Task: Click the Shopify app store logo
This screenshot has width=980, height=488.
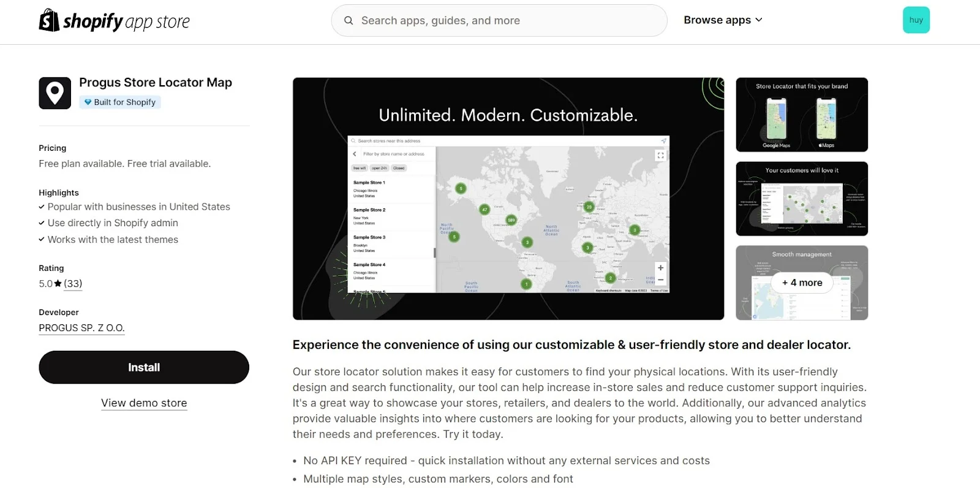Action: (115, 21)
